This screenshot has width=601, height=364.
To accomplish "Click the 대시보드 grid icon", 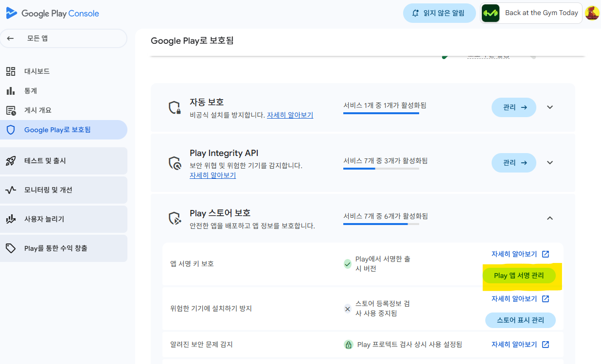I will coord(11,71).
